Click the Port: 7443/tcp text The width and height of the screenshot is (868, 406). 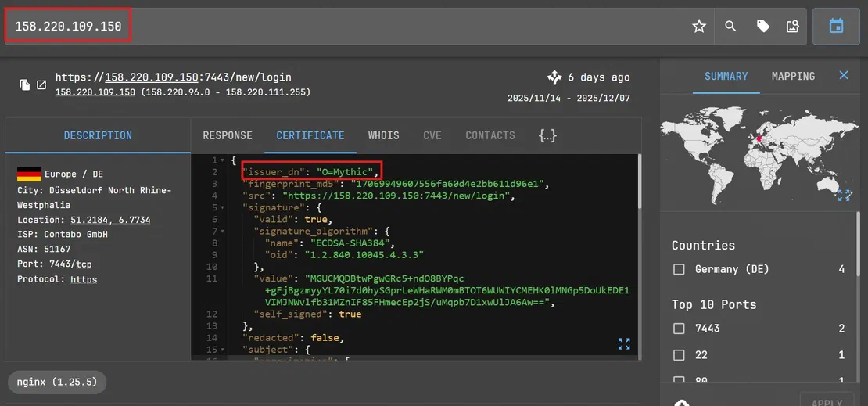pyautogui.click(x=55, y=264)
